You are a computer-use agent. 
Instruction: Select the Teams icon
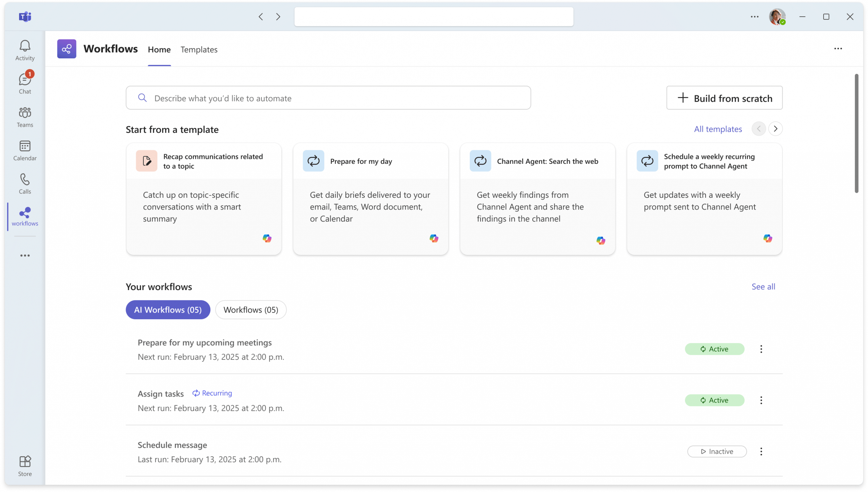tap(24, 116)
